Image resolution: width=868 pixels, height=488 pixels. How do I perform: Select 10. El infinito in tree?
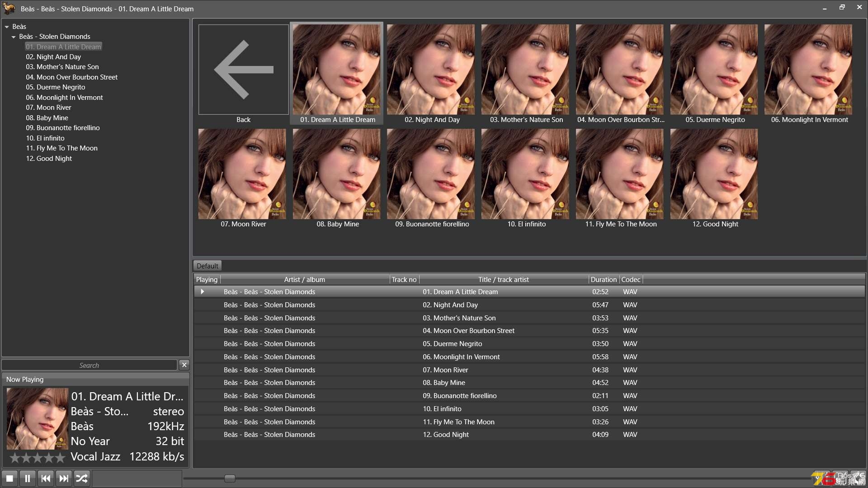(x=45, y=138)
